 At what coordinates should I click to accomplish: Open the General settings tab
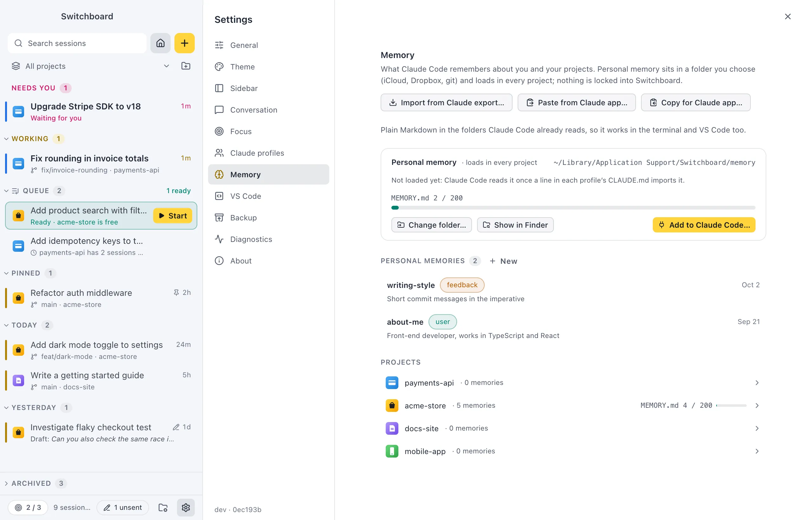[269, 45]
